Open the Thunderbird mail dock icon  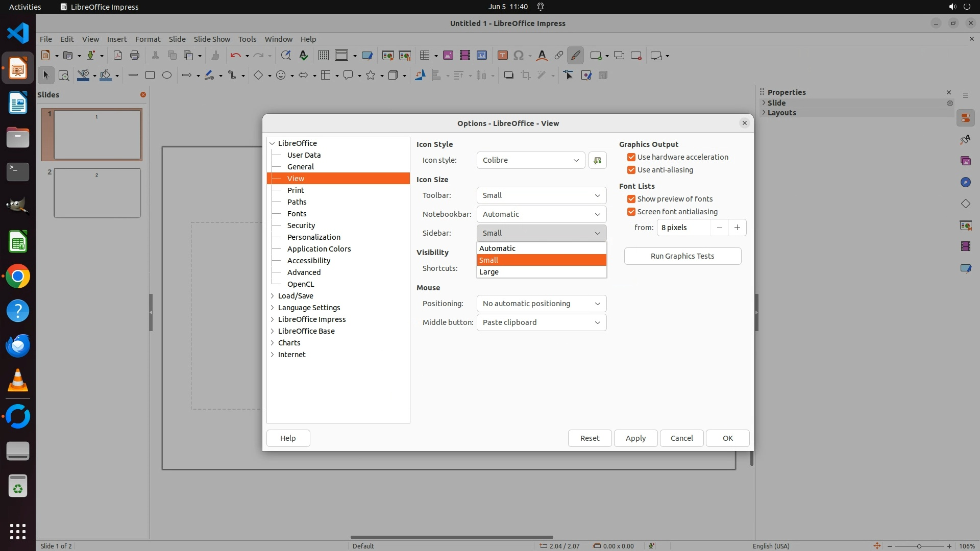point(18,346)
